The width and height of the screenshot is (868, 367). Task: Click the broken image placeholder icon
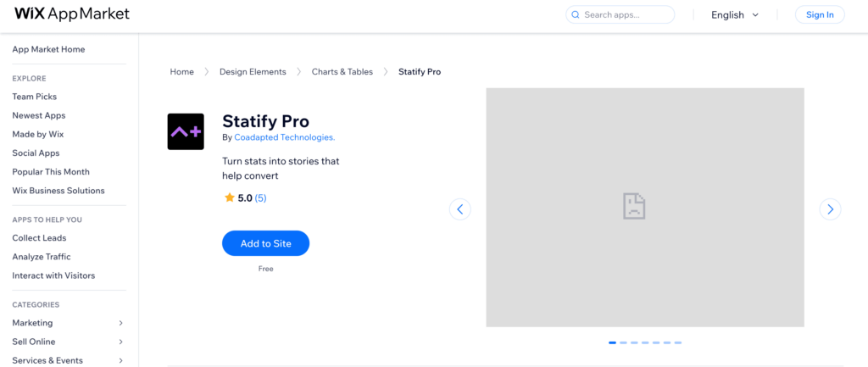coord(634,207)
